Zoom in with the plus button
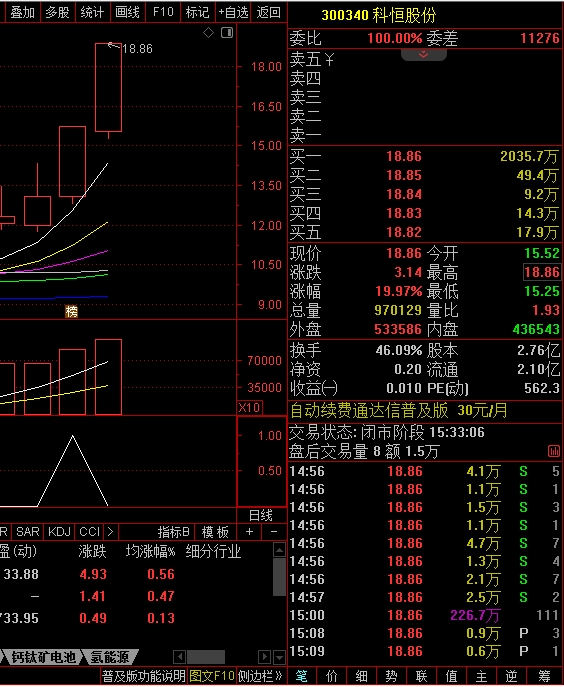 click(249, 532)
